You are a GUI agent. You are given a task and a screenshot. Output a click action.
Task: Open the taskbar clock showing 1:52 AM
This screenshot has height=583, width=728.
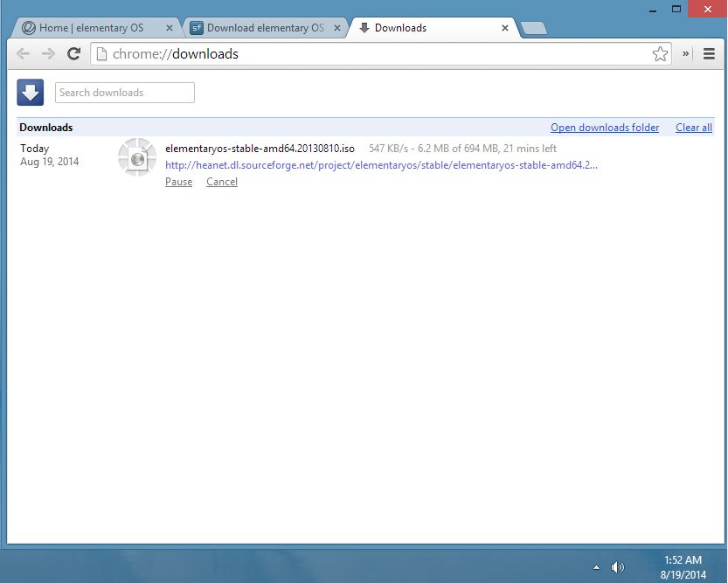pos(683,566)
